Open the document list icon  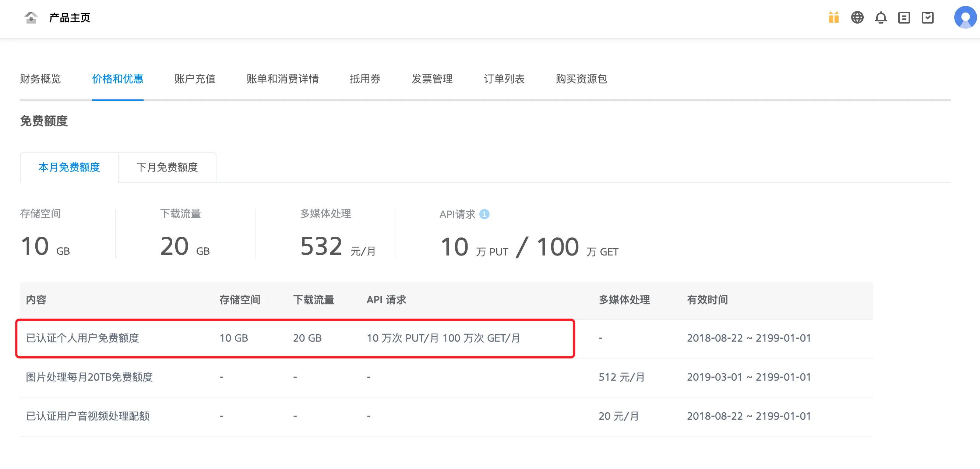[903, 18]
